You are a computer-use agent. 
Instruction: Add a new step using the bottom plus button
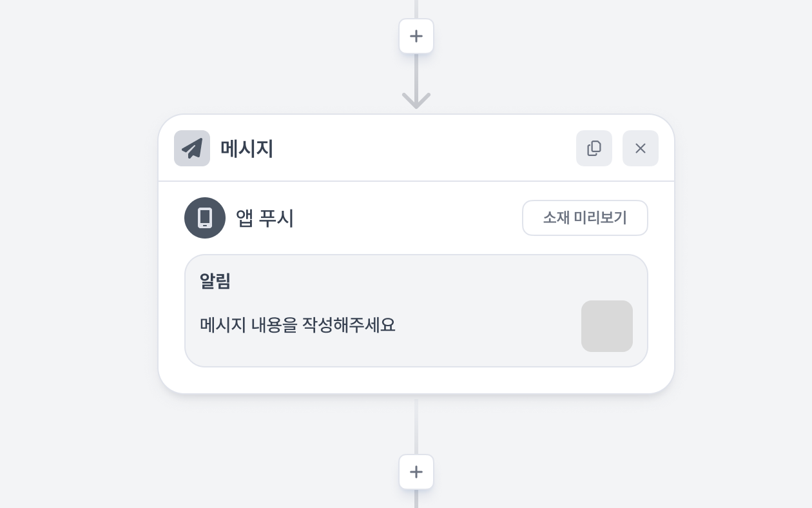(416, 472)
